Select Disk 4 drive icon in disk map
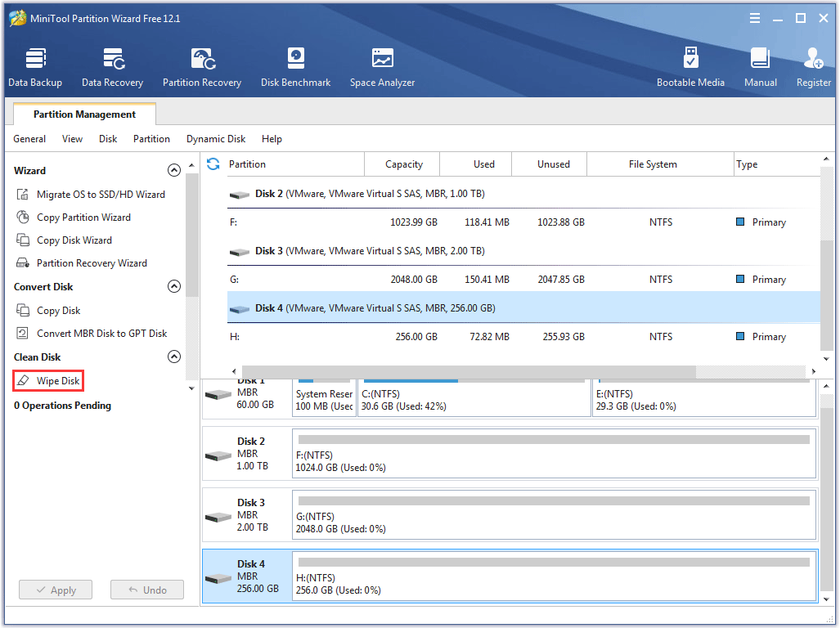Viewport: 840px width, 628px height. click(x=218, y=579)
